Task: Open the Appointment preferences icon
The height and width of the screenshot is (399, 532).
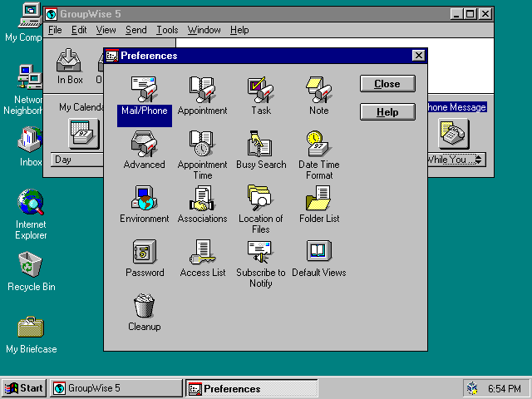Action: click(x=202, y=90)
